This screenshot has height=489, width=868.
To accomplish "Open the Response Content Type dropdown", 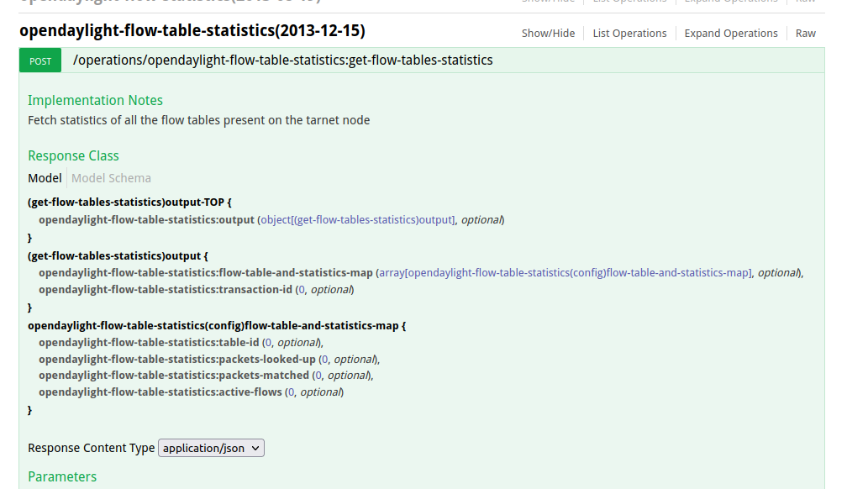I will [211, 448].
